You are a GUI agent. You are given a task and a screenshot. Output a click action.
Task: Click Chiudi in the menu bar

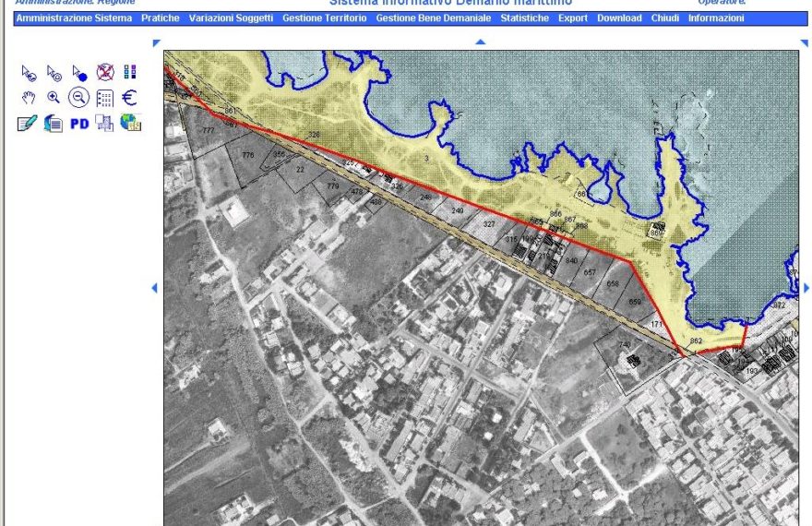tap(664, 18)
